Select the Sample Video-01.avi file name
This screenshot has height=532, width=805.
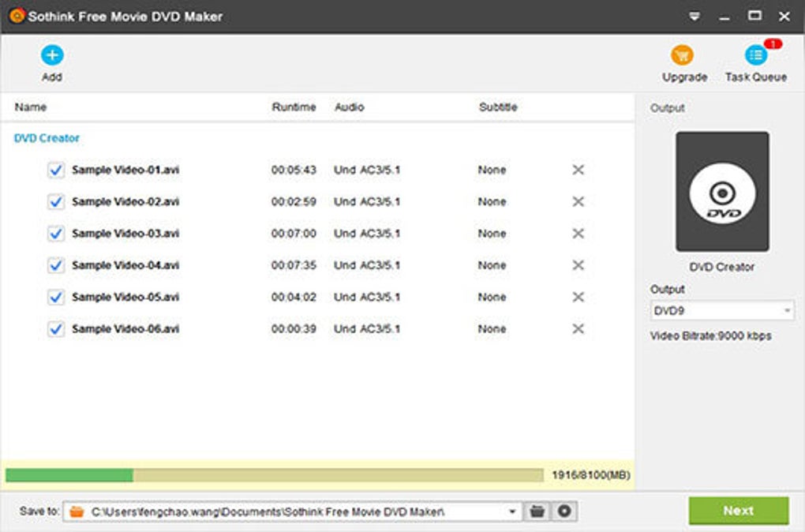[125, 170]
